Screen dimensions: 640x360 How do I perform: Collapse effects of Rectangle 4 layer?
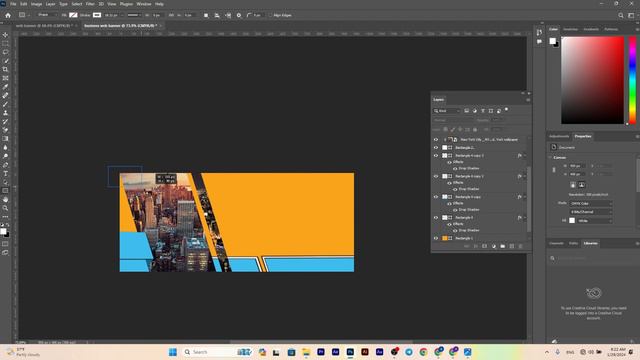coord(525,218)
